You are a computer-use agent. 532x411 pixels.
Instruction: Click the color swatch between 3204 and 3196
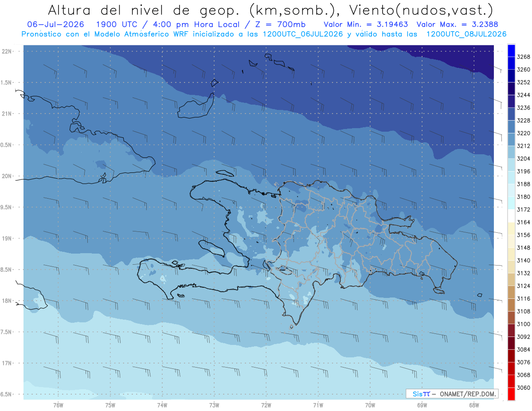pyautogui.click(x=511, y=165)
